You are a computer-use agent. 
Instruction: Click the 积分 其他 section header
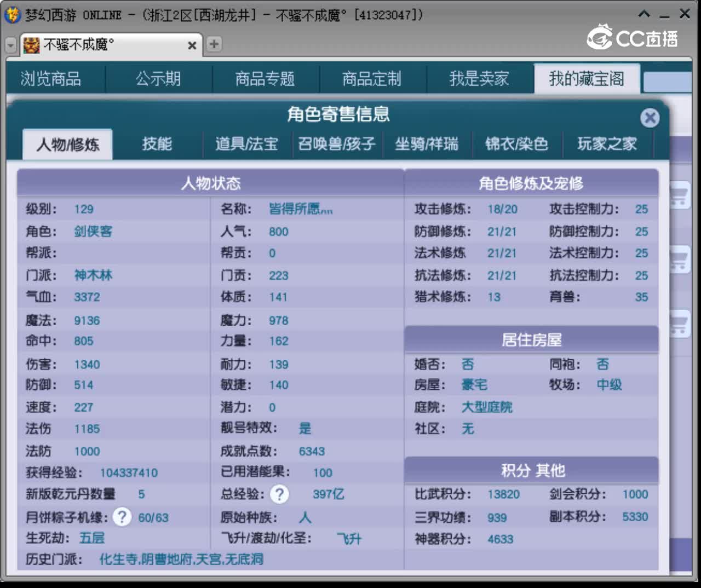pos(531,470)
